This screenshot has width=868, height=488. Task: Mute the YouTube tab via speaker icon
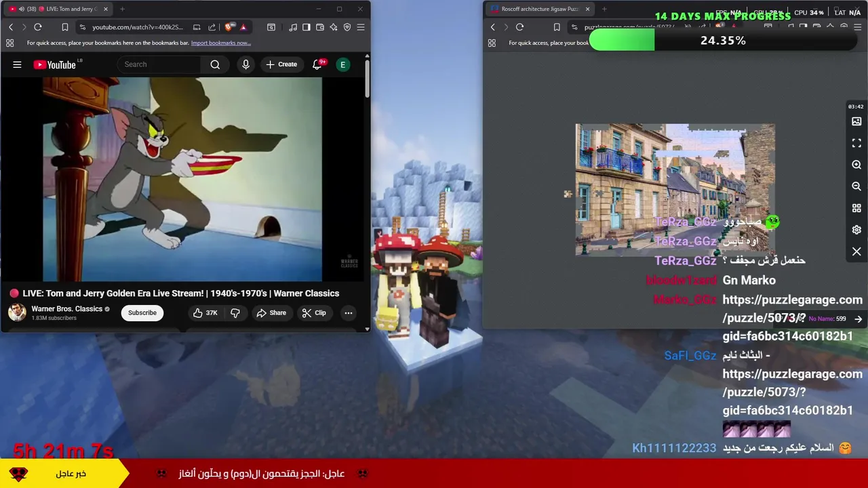(x=21, y=9)
